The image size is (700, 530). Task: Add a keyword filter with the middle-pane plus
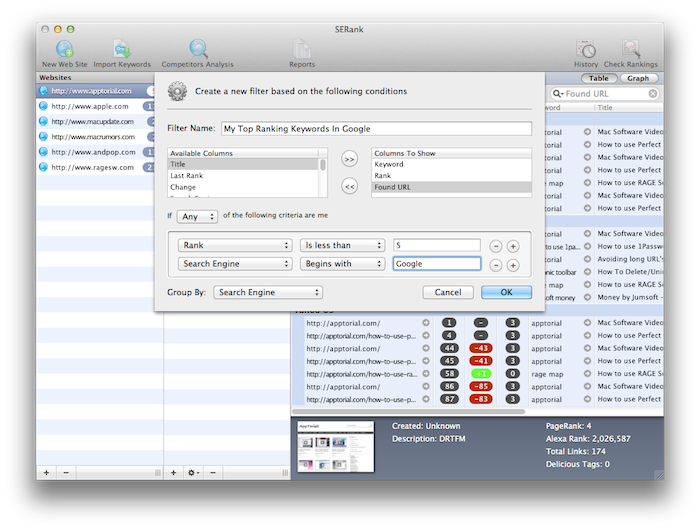click(x=174, y=472)
